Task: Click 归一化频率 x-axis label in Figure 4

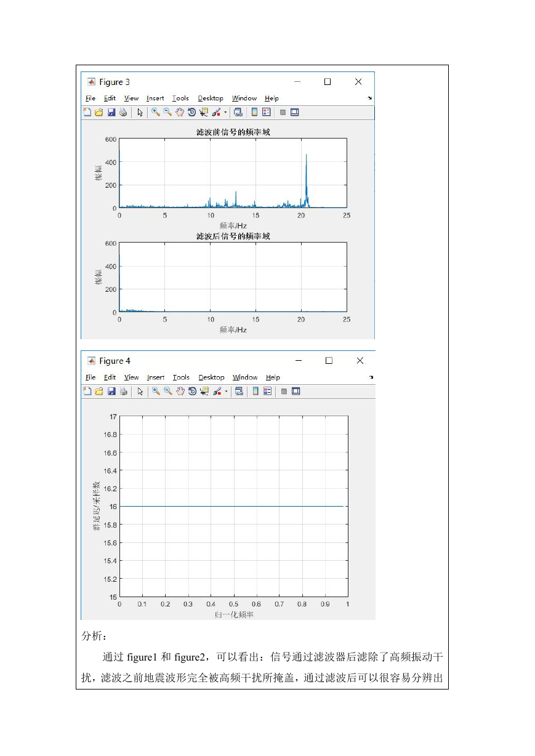Action: [233, 614]
